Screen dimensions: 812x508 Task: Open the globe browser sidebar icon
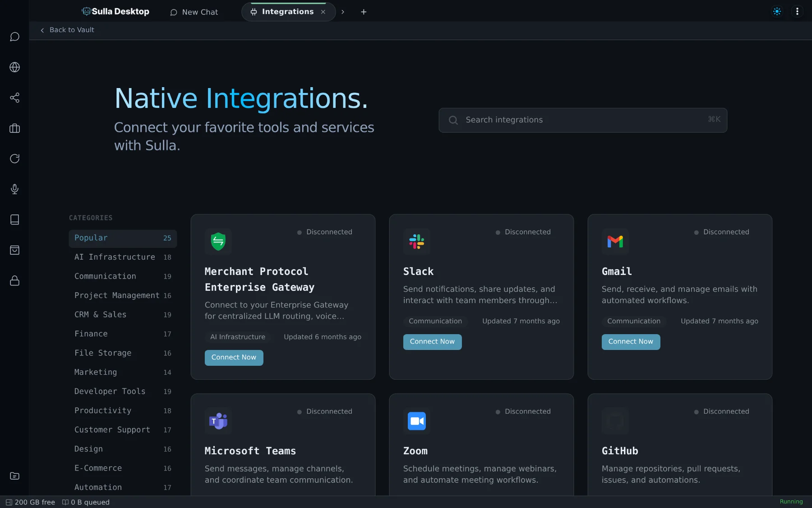[14, 67]
